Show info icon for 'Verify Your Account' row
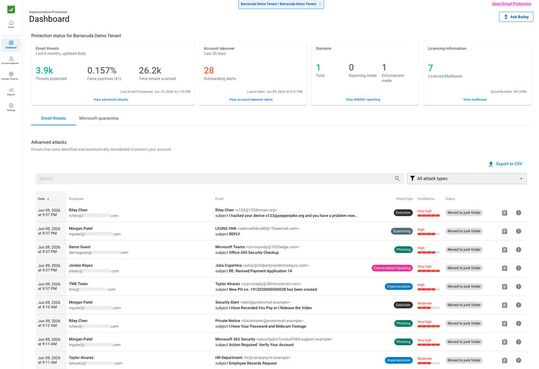 tap(518, 342)
